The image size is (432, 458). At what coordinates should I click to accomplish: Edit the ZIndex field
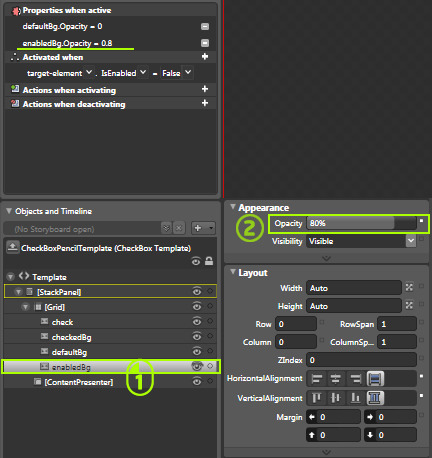361,360
